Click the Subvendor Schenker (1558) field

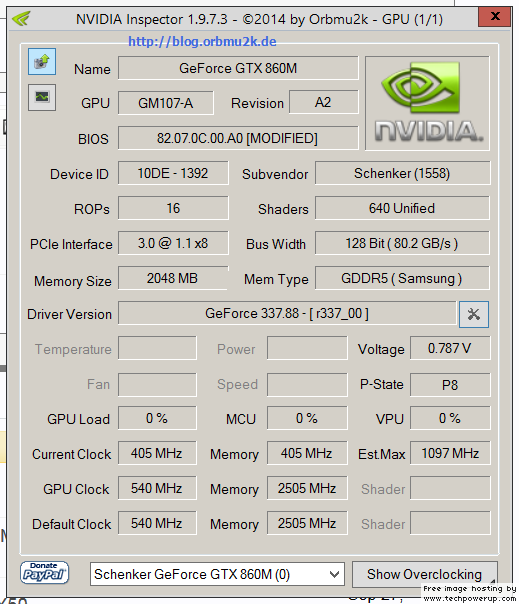coord(402,173)
